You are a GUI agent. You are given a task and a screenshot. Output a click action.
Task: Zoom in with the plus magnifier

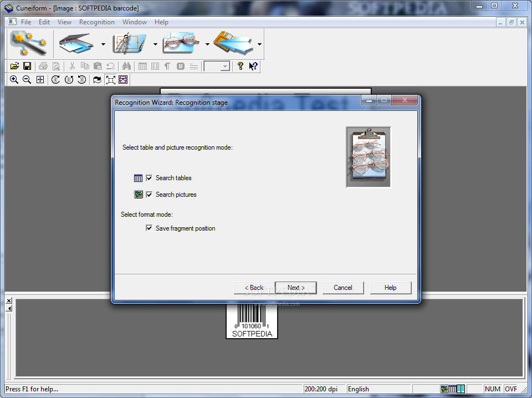[x=14, y=80]
